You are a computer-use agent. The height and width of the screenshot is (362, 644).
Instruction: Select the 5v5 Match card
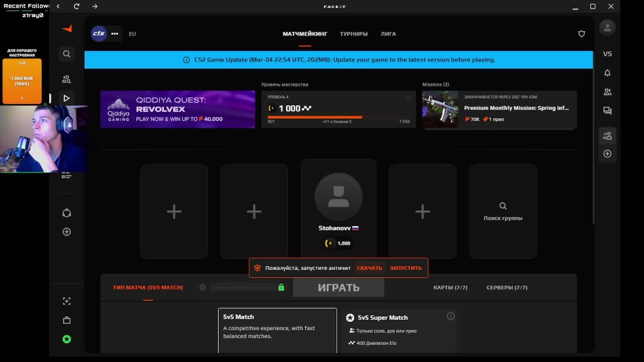[x=278, y=330]
